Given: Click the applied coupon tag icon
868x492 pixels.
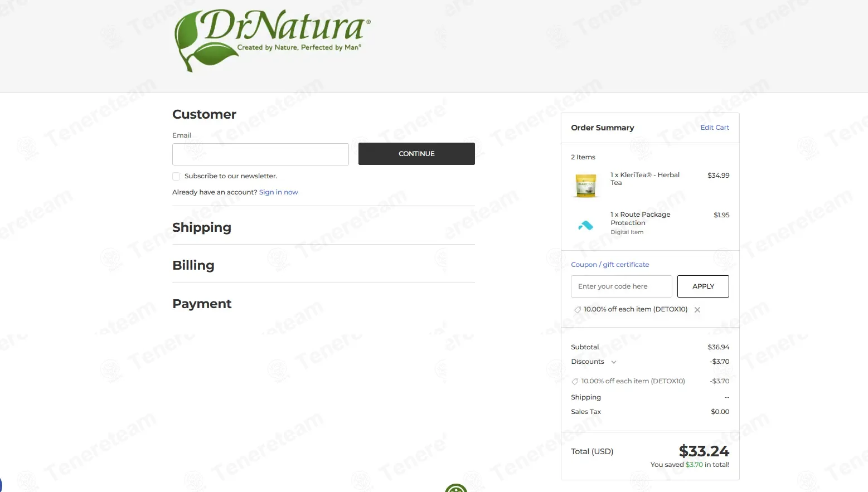Looking at the screenshot, I should 578,310.
